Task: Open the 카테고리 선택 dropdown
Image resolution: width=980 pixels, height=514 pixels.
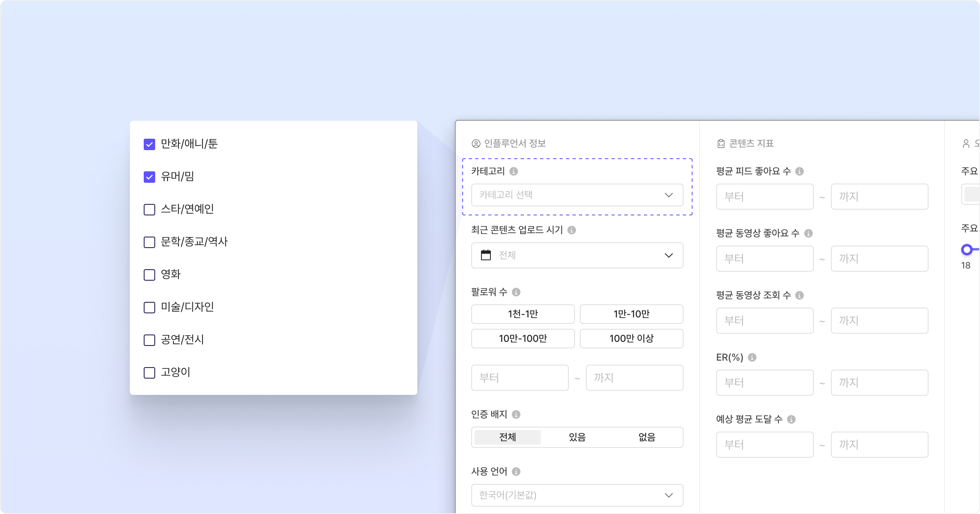Action: click(x=577, y=195)
